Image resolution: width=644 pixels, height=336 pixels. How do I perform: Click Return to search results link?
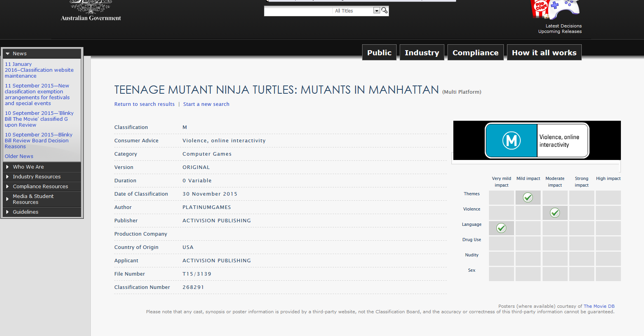(x=144, y=104)
